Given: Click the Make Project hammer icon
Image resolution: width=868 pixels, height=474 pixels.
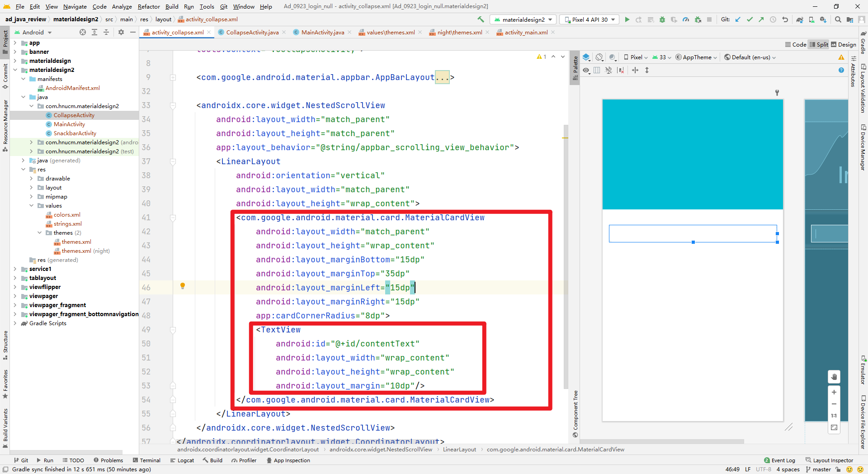Looking at the screenshot, I should (x=481, y=19).
